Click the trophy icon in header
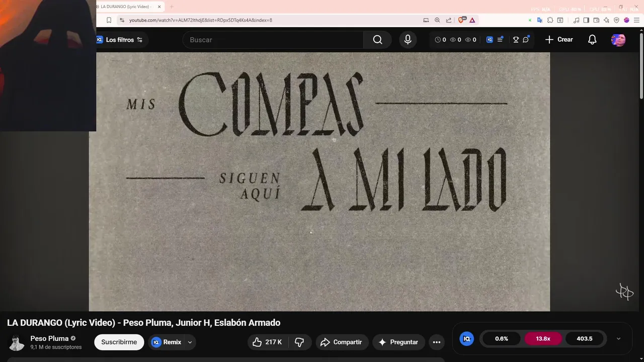644x362 pixels. click(516, 40)
